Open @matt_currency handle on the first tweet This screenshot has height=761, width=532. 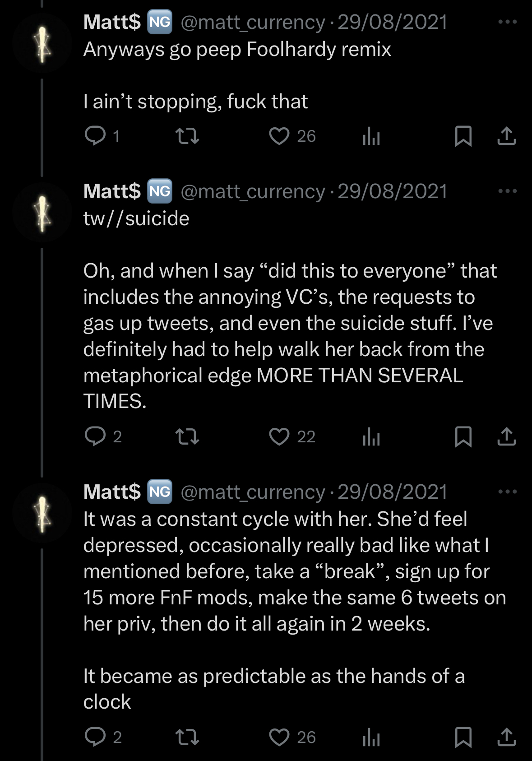[253, 22]
